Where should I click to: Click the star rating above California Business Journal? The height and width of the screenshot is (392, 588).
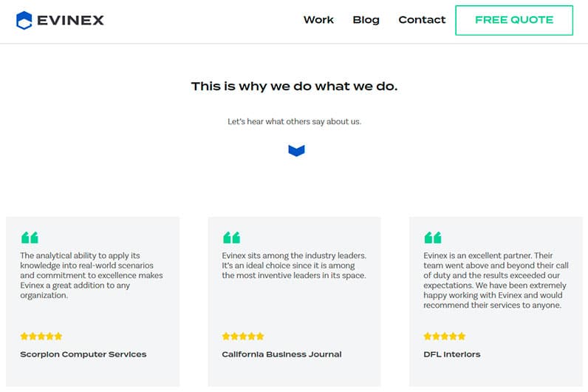point(243,336)
